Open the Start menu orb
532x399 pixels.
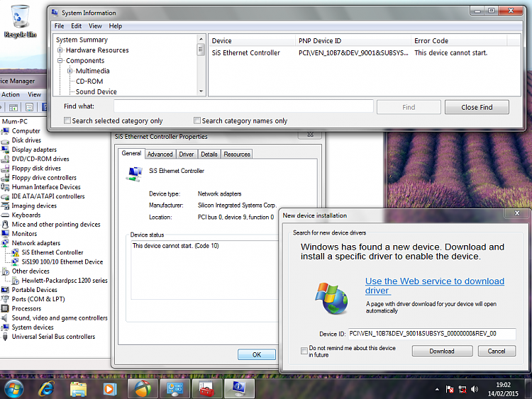tap(14, 389)
